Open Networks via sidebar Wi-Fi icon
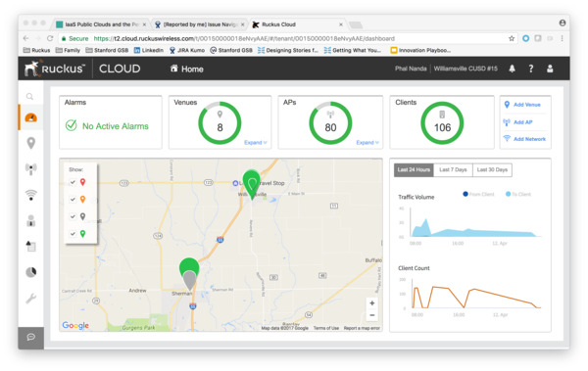This screenshot has width=588, height=371. (30, 195)
